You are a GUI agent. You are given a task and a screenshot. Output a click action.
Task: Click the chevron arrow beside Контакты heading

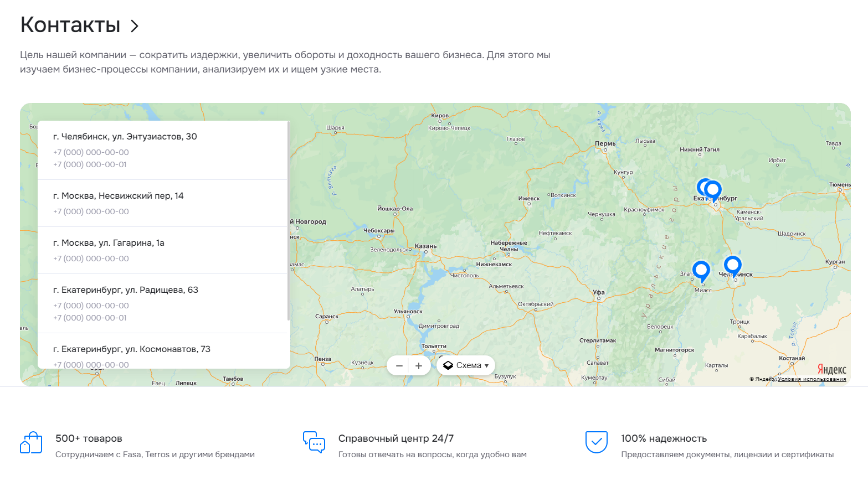coord(134,26)
